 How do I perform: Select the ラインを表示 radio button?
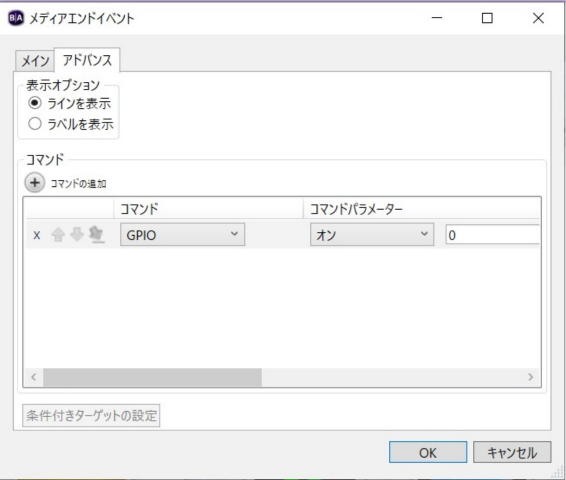pyautogui.click(x=35, y=103)
